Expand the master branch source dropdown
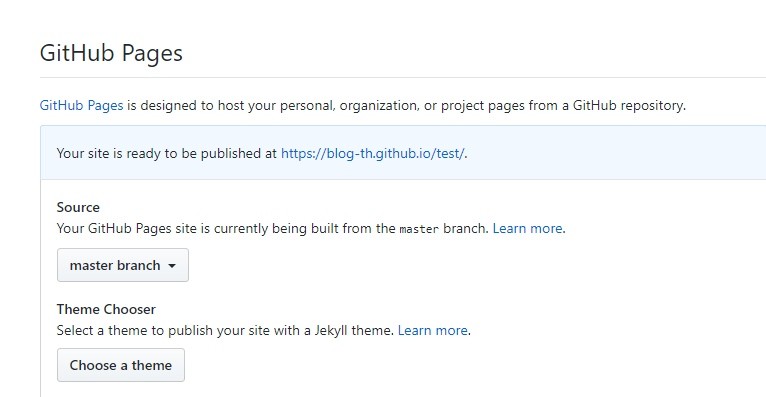Screen dimensions: 766x397 [123, 265]
